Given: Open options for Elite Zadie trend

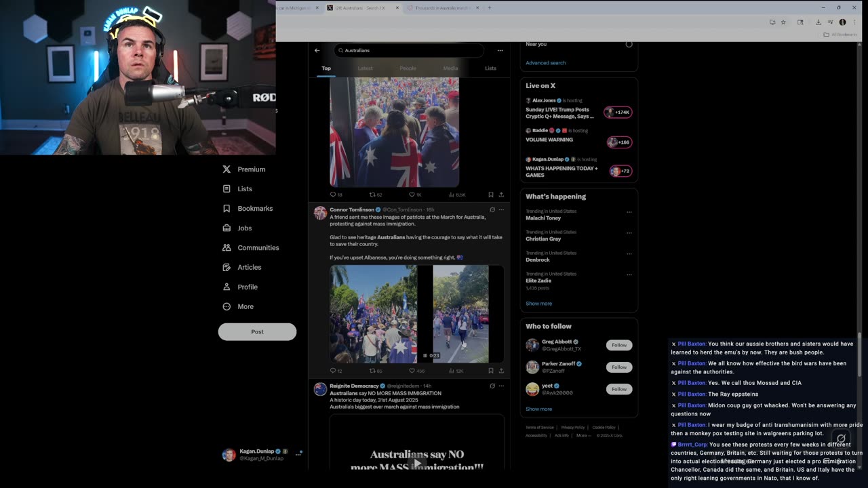Looking at the screenshot, I should click(x=629, y=274).
